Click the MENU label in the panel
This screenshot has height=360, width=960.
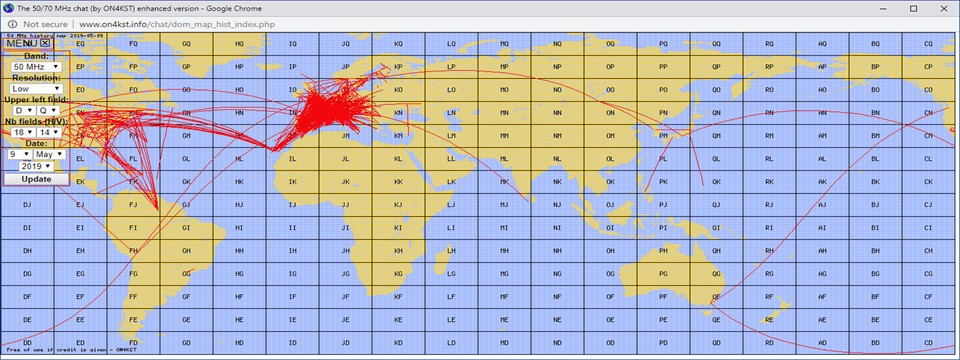tap(23, 43)
